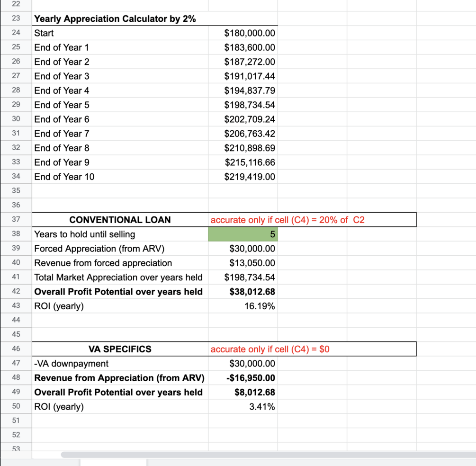Select Revenue from forced appreciation label
The image size is (476, 466).
point(103,263)
